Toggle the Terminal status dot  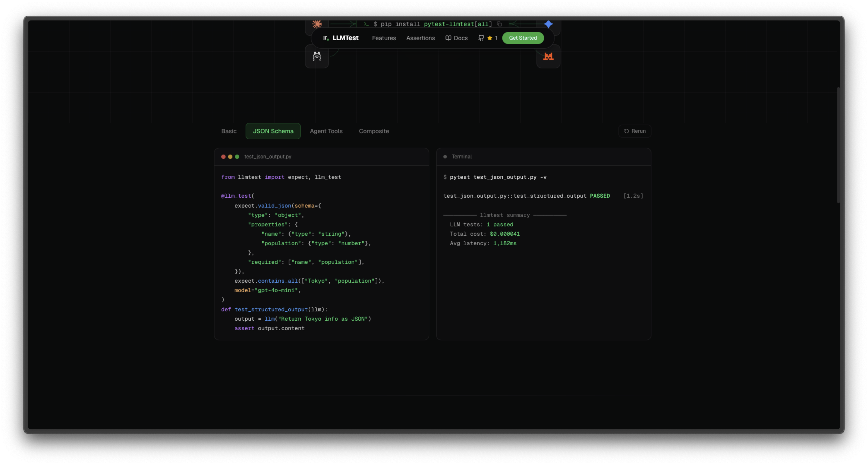click(445, 156)
